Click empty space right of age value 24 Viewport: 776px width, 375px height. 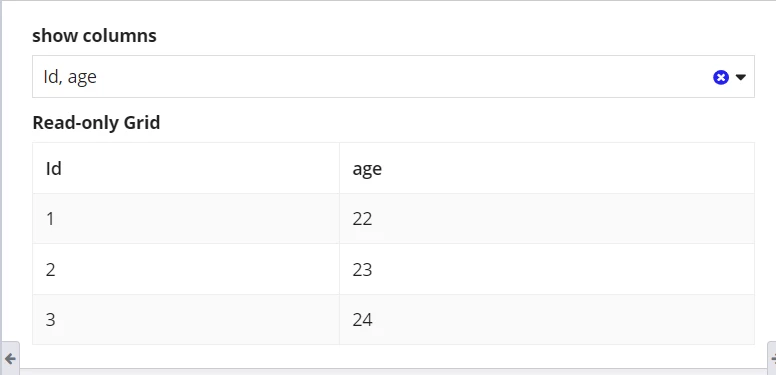tap(564, 320)
